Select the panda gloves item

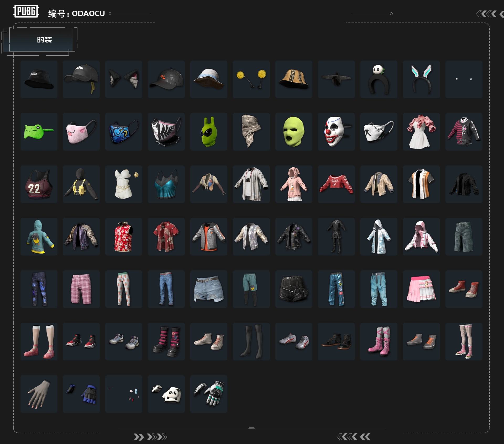pyautogui.click(x=166, y=394)
